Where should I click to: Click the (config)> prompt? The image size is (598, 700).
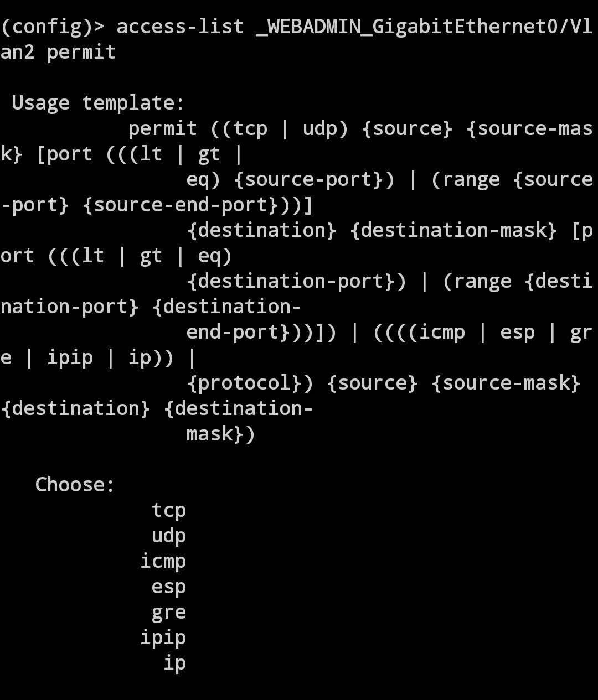point(52,27)
